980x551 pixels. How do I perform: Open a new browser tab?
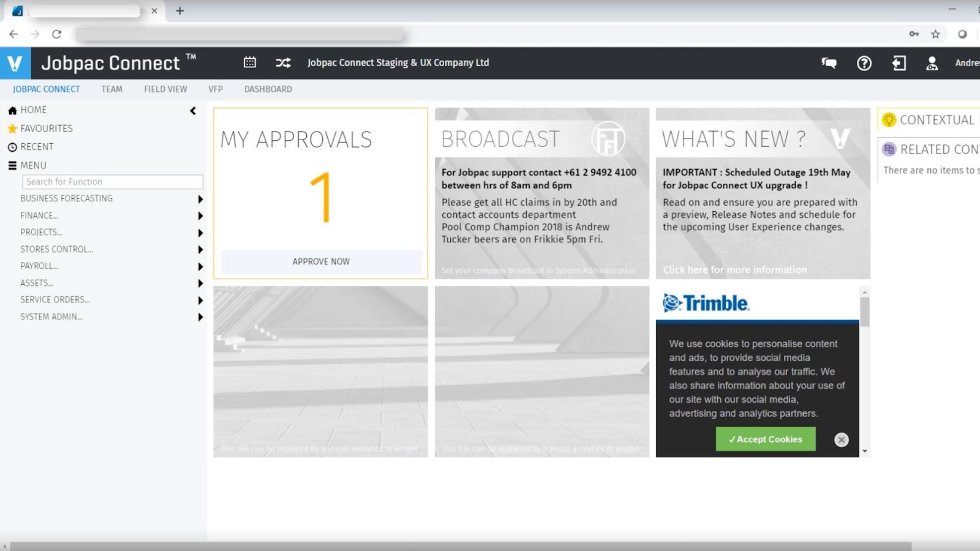pos(179,11)
